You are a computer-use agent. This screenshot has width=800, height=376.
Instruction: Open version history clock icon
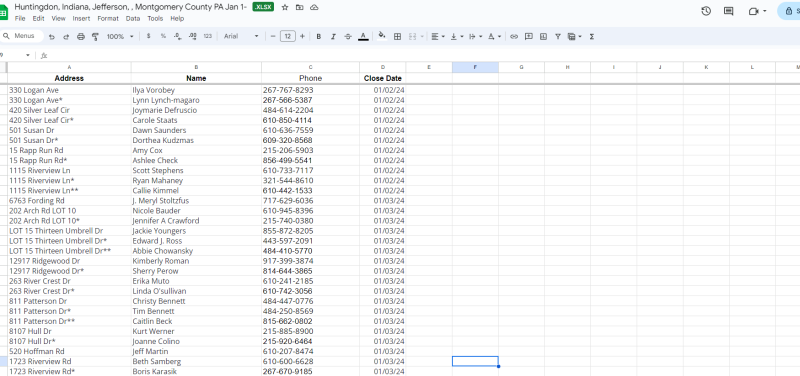click(706, 11)
